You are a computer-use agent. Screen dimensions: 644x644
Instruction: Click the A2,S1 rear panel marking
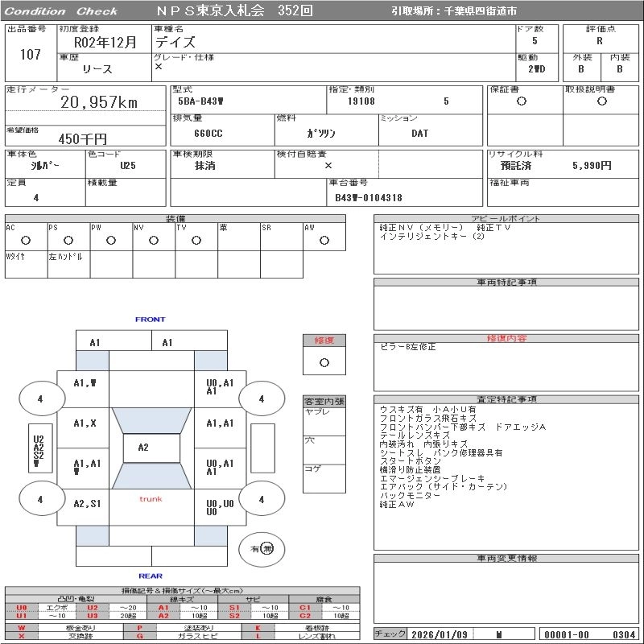(x=86, y=504)
